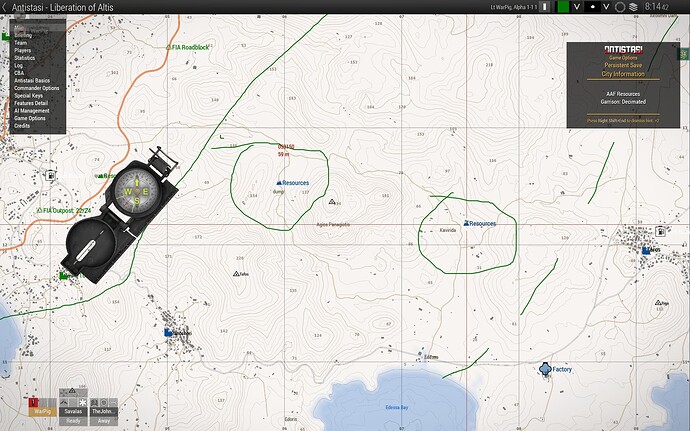Click the FIA Roadblock map marker

pyautogui.click(x=187, y=47)
